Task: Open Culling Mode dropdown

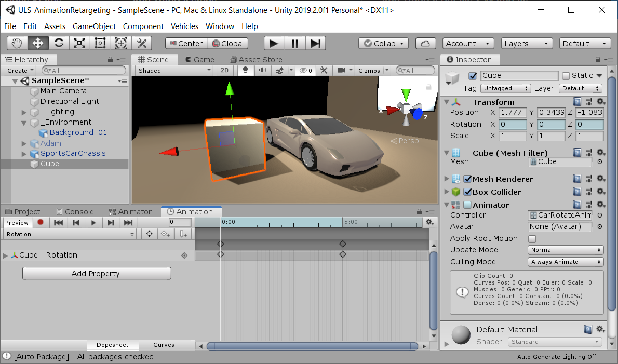Action: coord(566,262)
